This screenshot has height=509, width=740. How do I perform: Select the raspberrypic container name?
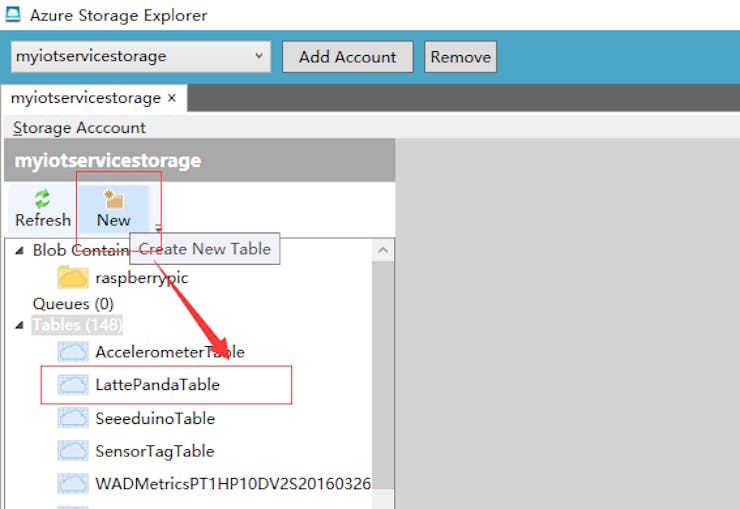click(x=142, y=278)
